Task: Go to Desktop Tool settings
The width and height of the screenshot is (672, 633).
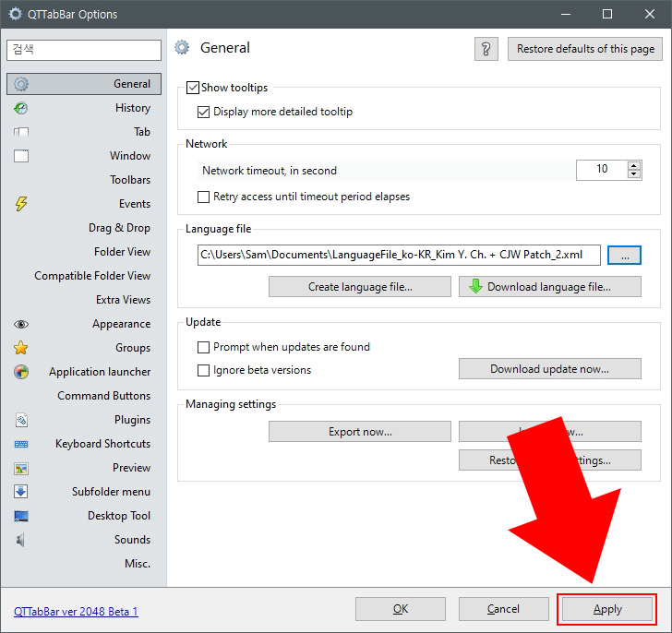Action: pos(84,516)
